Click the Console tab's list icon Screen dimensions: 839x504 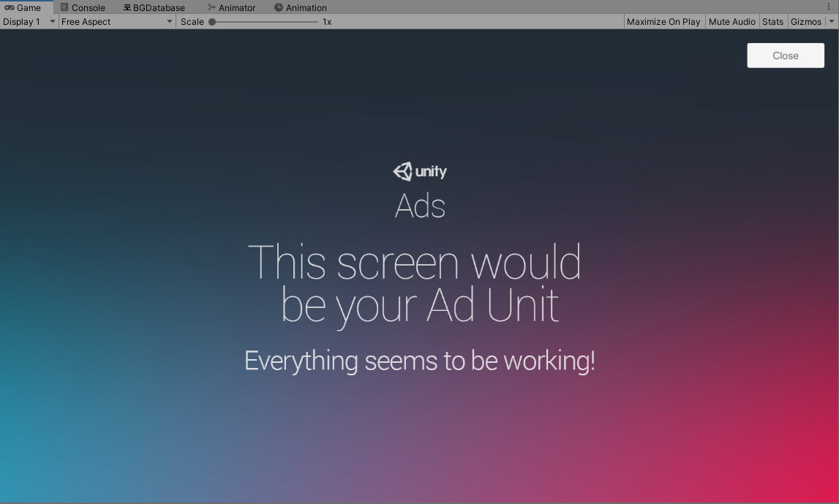[64, 7]
